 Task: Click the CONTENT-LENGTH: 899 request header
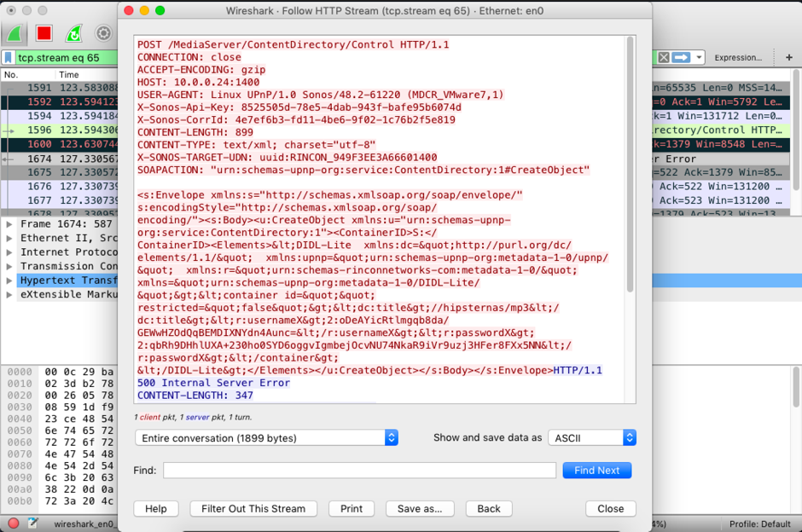tap(195, 132)
